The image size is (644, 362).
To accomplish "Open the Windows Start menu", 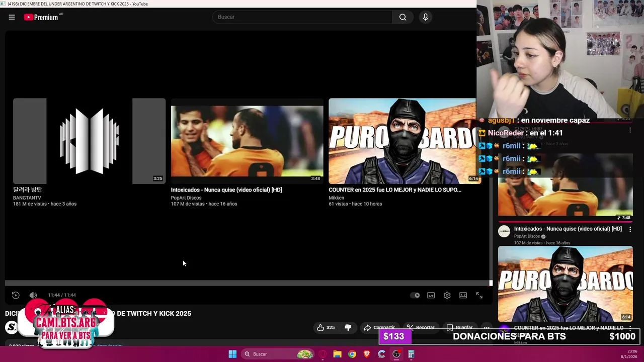I will (232, 354).
